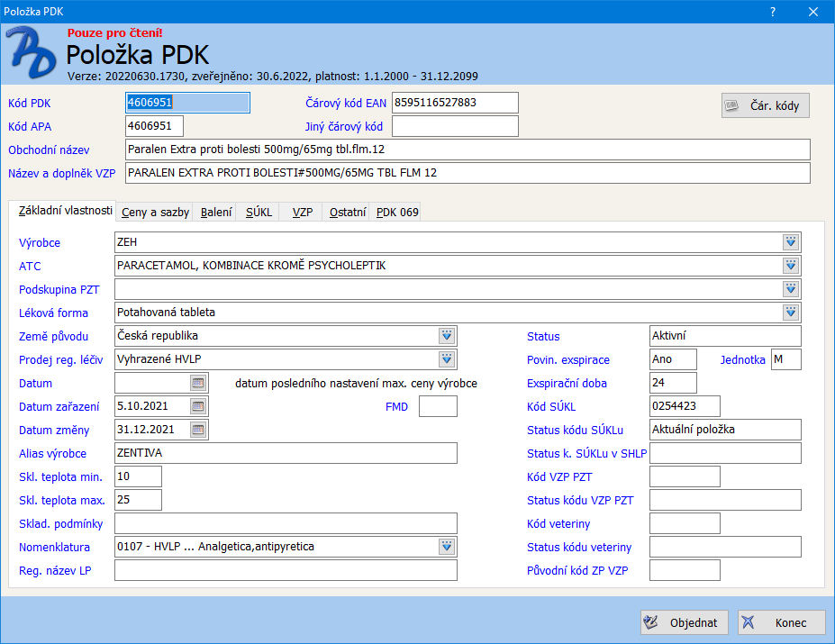Click the Exspirační doba field
835x644 pixels.
673,383
